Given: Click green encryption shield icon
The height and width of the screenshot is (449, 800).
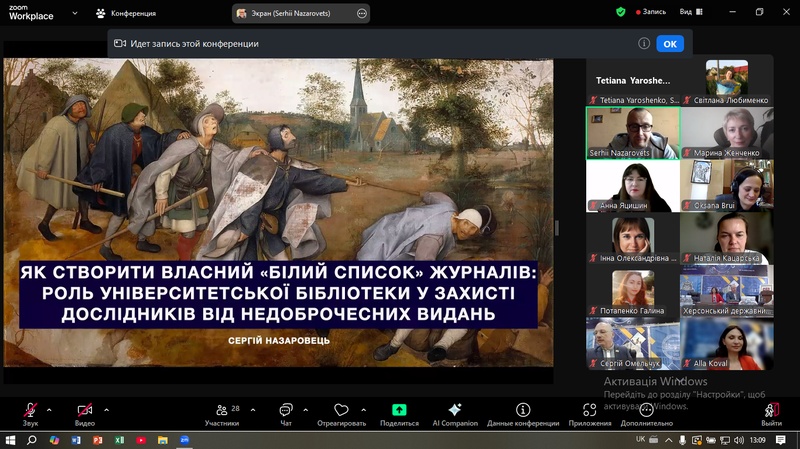Looking at the screenshot, I should tap(620, 12).
